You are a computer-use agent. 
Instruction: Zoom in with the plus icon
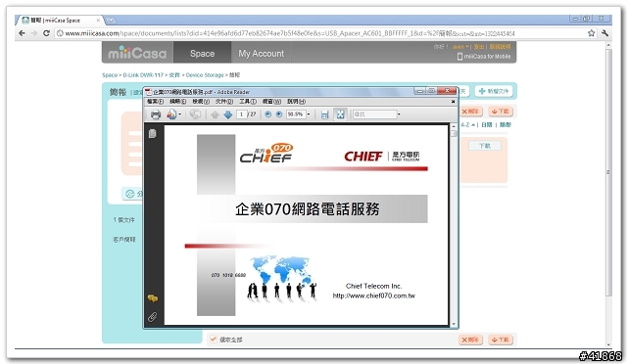(279, 114)
